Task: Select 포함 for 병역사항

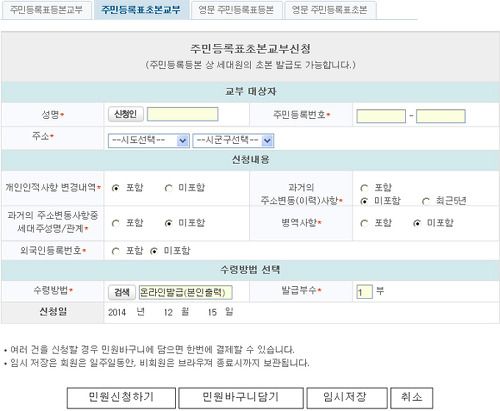Action: click(x=364, y=223)
